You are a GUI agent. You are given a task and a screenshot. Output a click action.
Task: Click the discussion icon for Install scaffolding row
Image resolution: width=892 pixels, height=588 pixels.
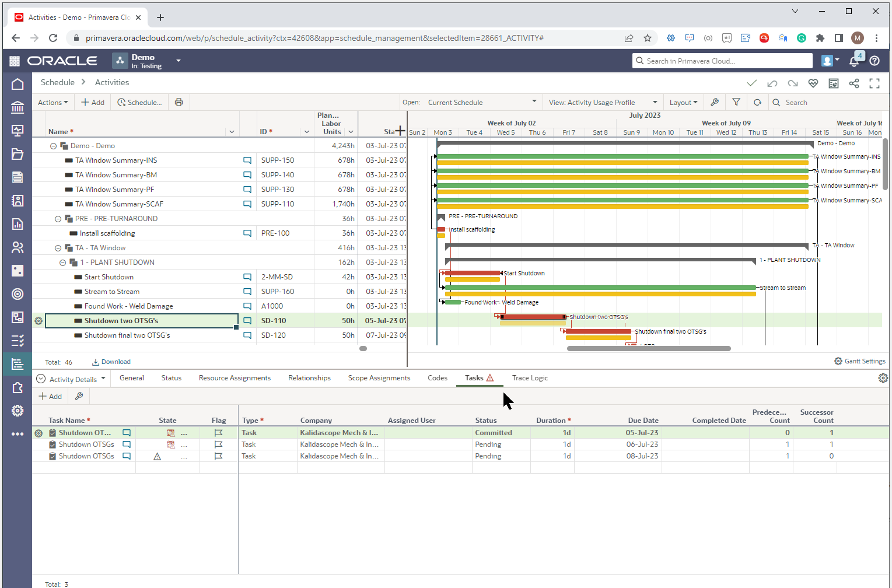(x=247, y=233)
